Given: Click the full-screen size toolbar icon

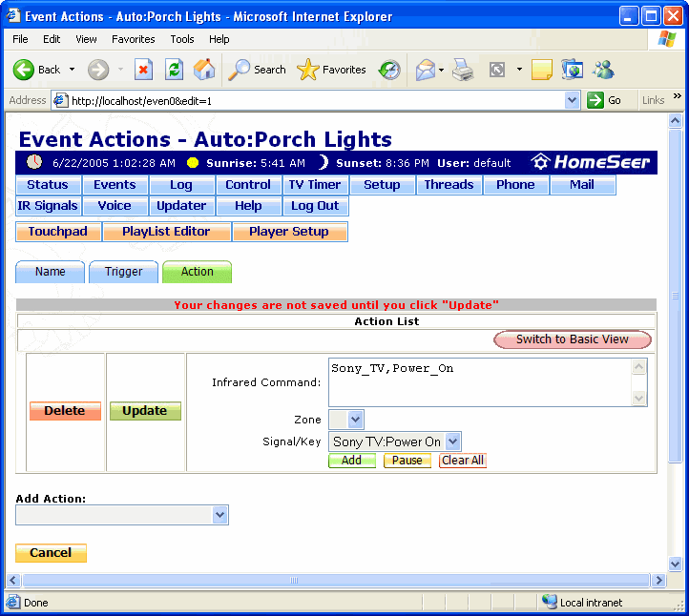Looking at the screenshot, I should pos(497,70).
